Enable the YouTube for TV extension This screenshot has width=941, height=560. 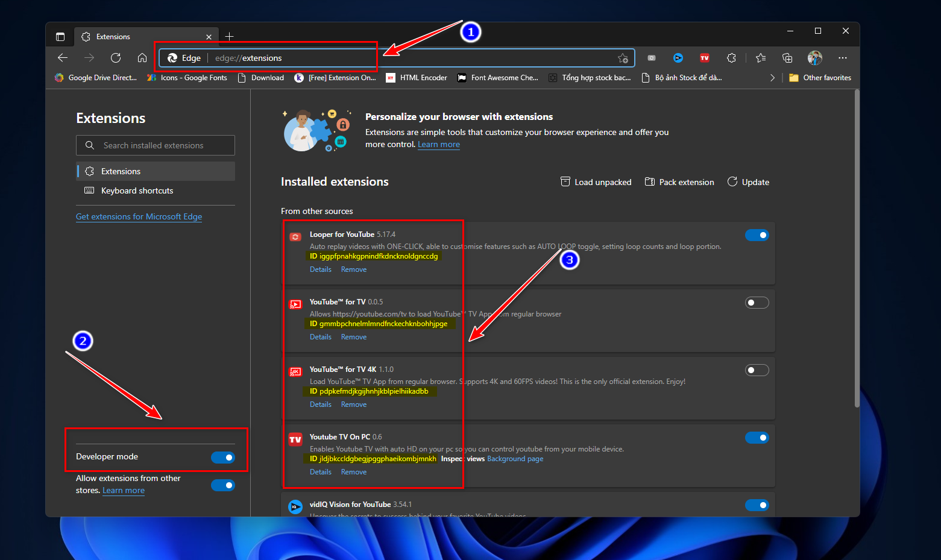[x=757, y=303]
